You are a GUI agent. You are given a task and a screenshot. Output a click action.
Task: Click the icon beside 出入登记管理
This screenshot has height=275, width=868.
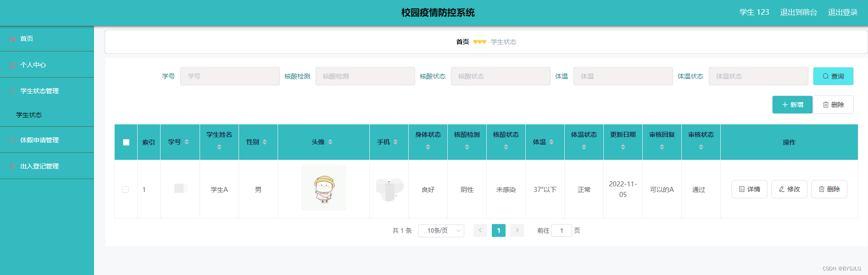12,167
